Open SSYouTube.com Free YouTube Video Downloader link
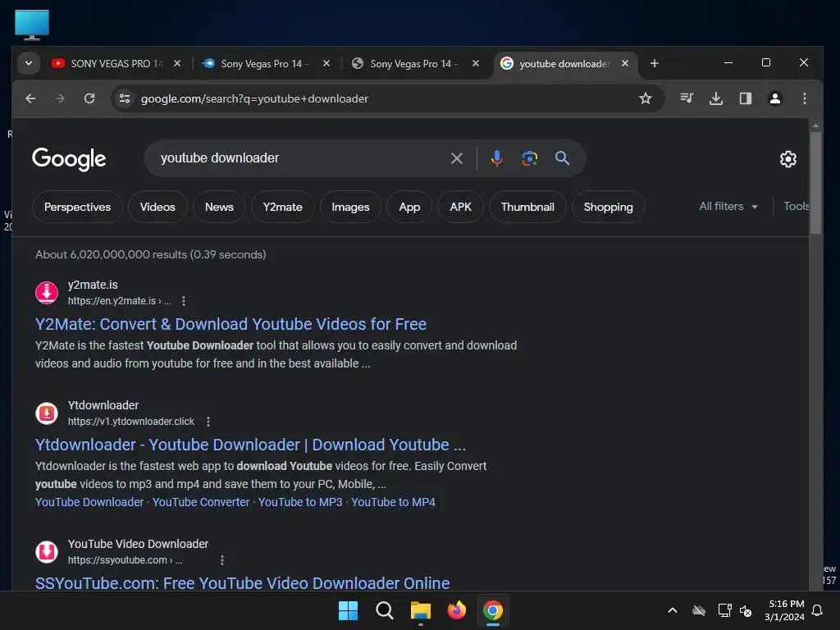 pos(242,583)
